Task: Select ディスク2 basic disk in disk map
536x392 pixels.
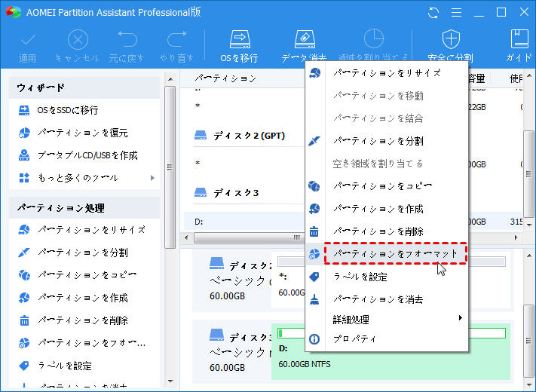Action: coord(232,281)
